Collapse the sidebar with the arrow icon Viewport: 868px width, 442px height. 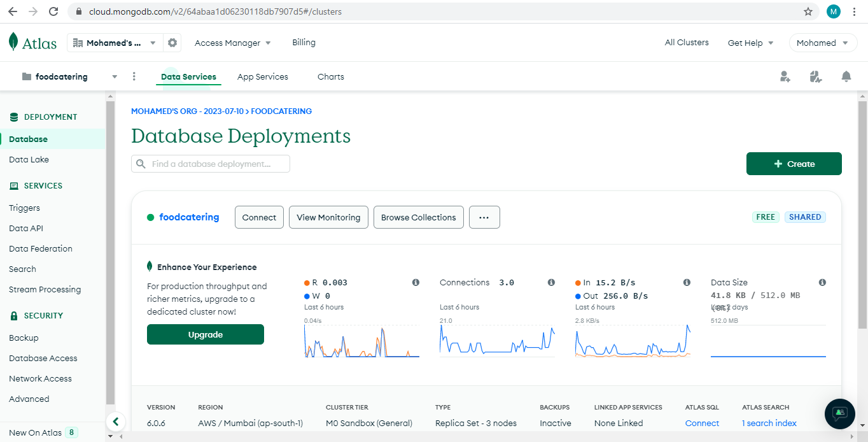coord(115,421)
